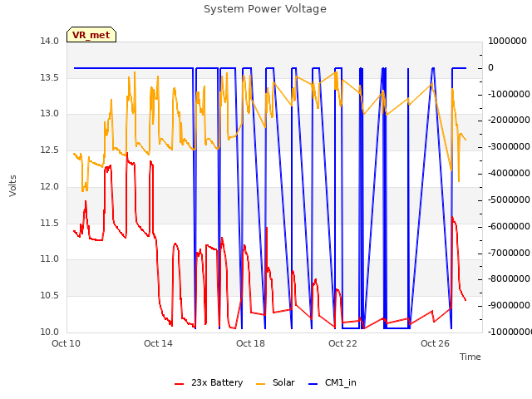
Task: Click the Volts y-axis label
Action: 12,186
